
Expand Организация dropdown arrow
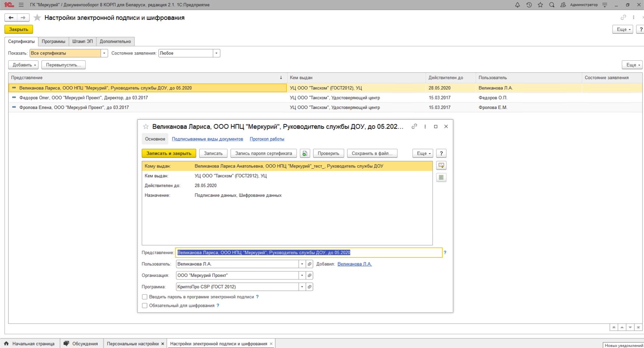click(302, 275)
